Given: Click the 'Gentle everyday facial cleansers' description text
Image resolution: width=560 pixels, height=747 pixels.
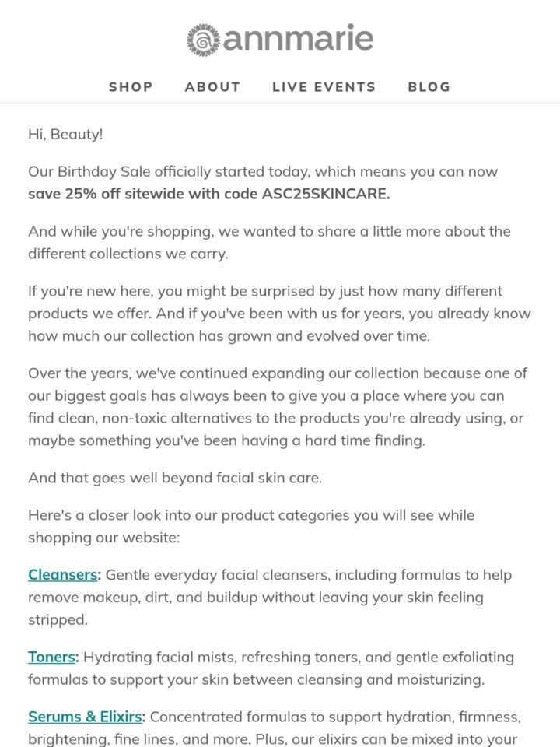Looking at the screenshot, I should click(270, 598).
